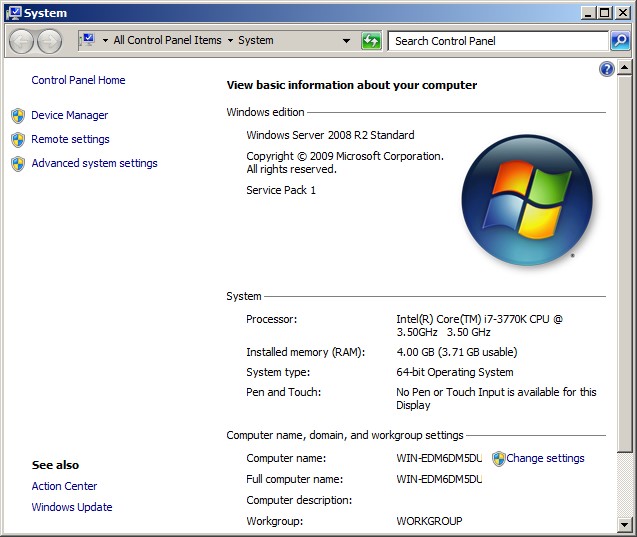637x537 pixels.
Task: Click 'Service Pack 1' text
Action: coord(281,190)
